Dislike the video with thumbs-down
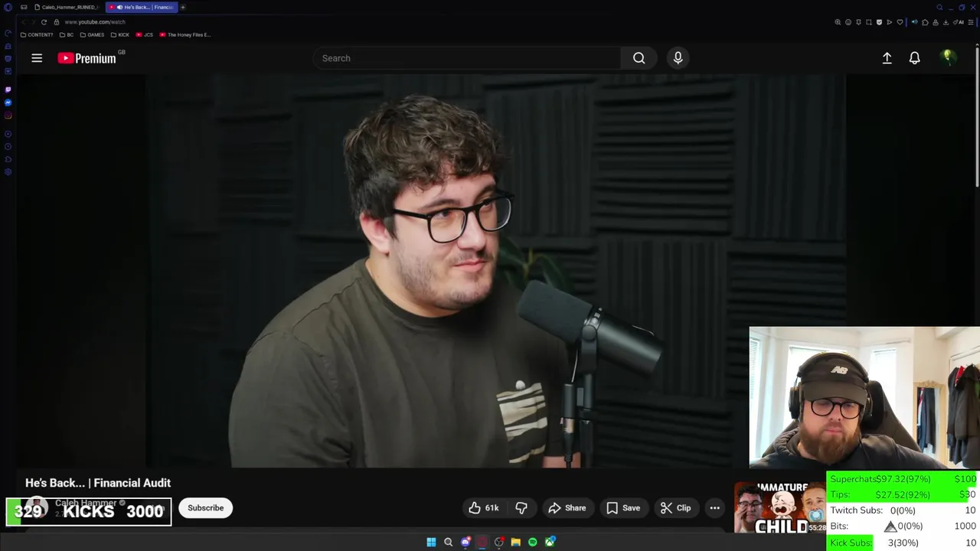Image resolution: width=980 pixels, height=551 pixels. point(521,508)
